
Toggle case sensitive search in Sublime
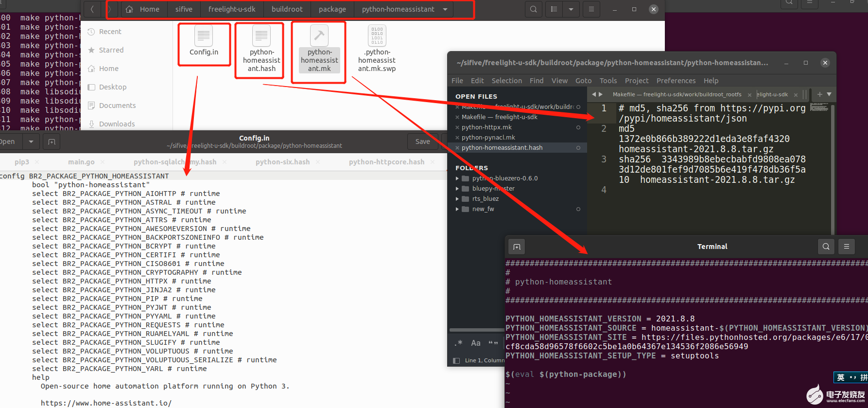click(x=476, y=343)
